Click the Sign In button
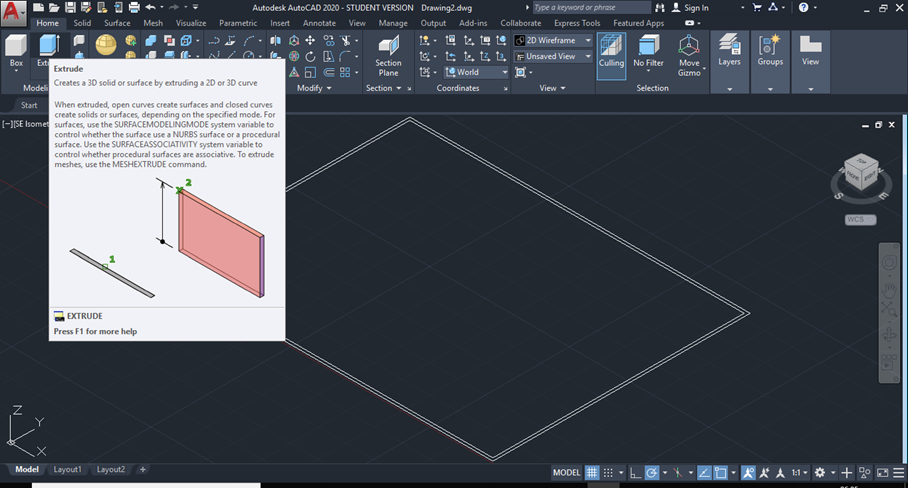This screenshot has width=908, height=488. click(x=690, y=8)
